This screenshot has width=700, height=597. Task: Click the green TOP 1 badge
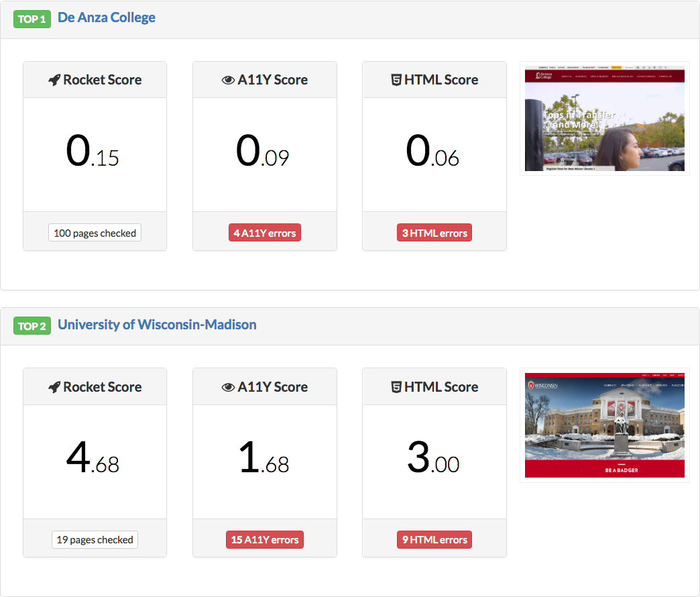[x=32, y=19]
